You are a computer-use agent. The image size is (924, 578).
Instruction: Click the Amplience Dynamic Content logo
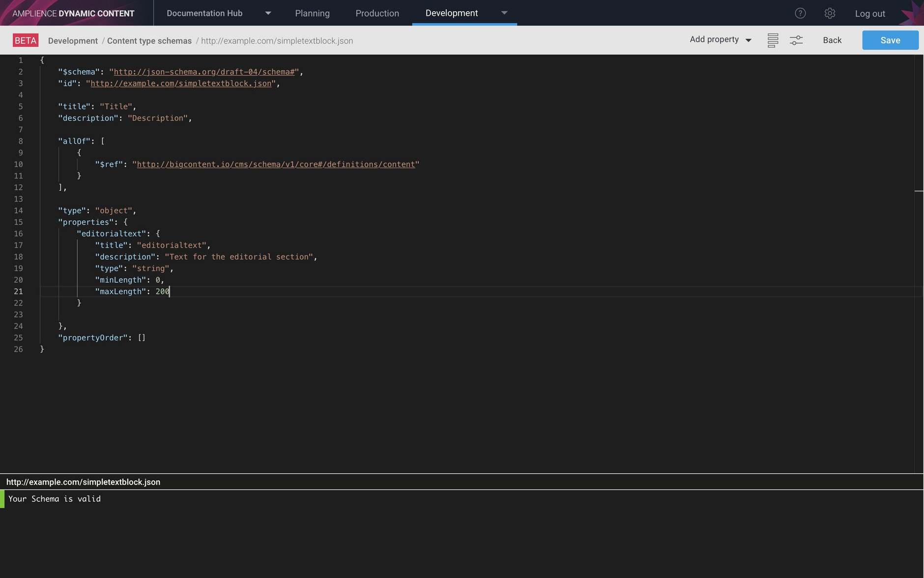73,13
